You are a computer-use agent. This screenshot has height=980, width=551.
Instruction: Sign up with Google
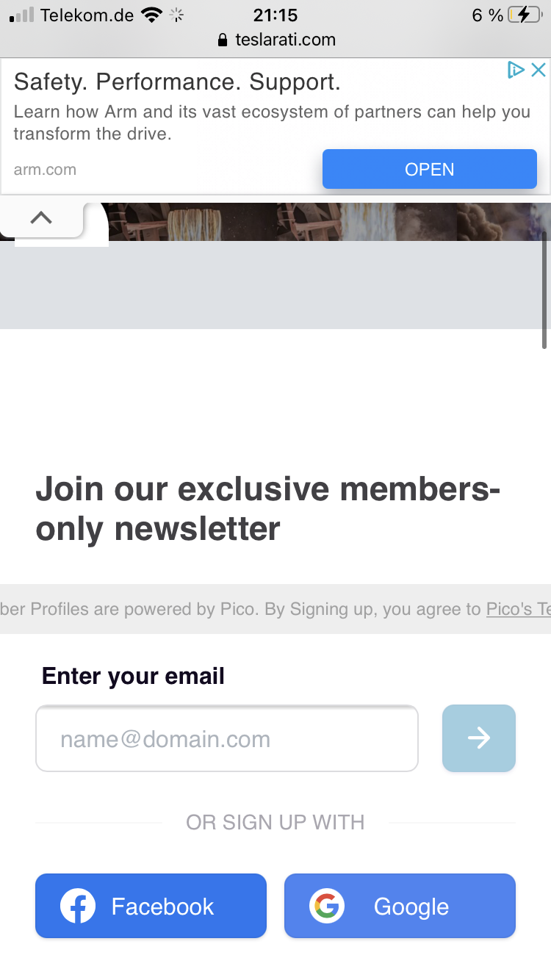(400, 906)
